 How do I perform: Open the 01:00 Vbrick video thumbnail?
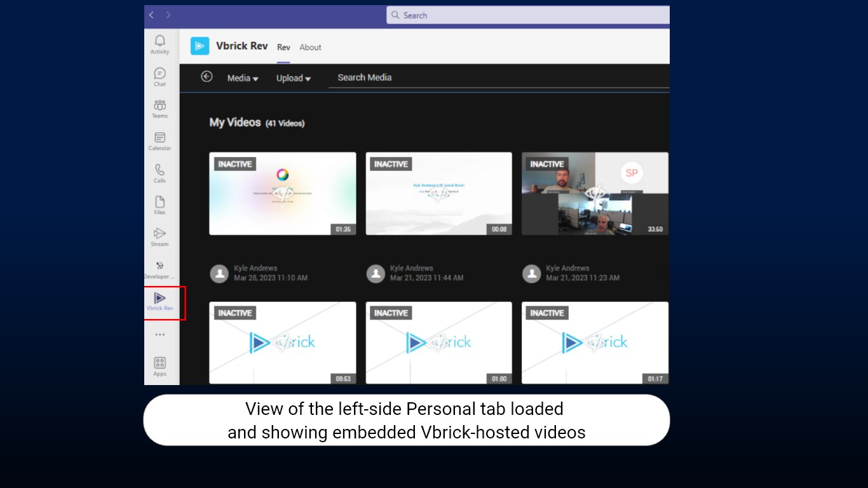(439, 342)
